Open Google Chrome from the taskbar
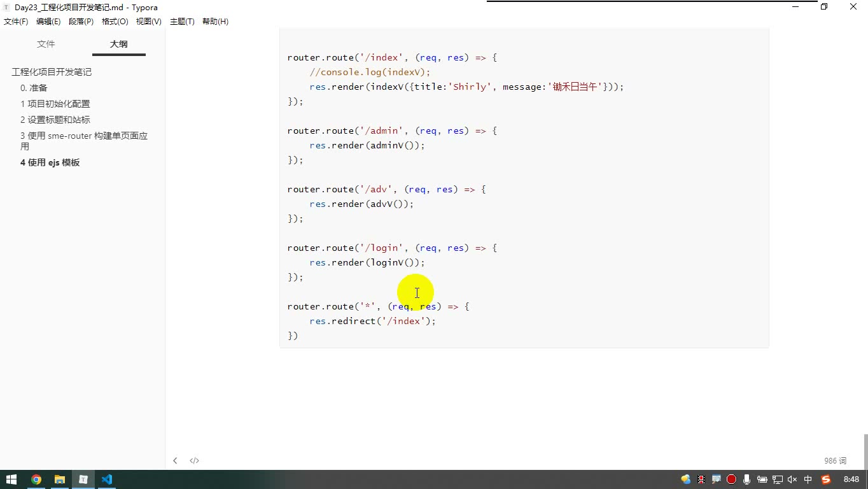The height and width of the screenshot is (489, 868). (x=36, y=479)
